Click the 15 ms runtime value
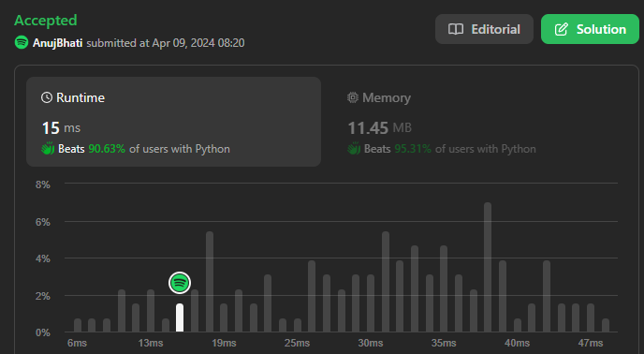Viewport: 644px width, 354px height. 61,128
